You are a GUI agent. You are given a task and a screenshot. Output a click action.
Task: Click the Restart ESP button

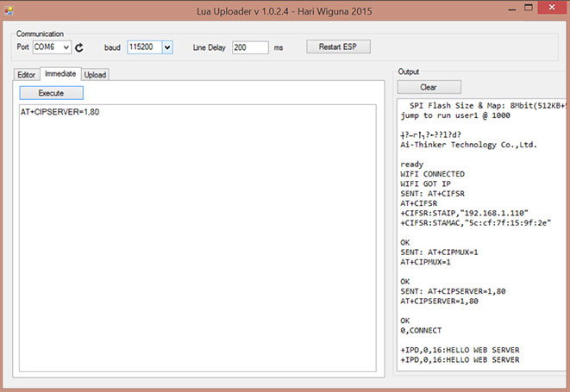coord(338,47)
